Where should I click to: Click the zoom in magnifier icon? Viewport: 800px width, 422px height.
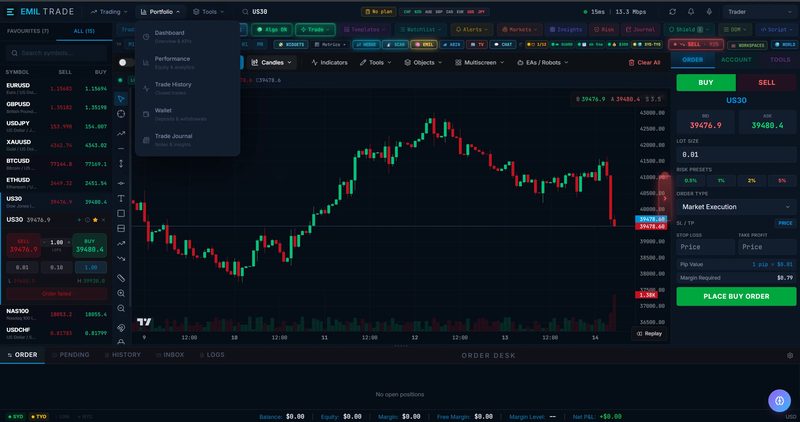(x=121, y=293)
